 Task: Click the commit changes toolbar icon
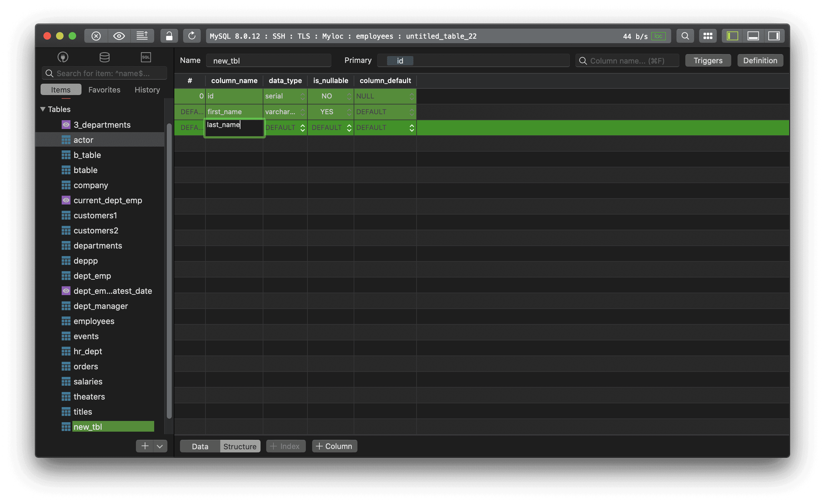pos(142,36)
